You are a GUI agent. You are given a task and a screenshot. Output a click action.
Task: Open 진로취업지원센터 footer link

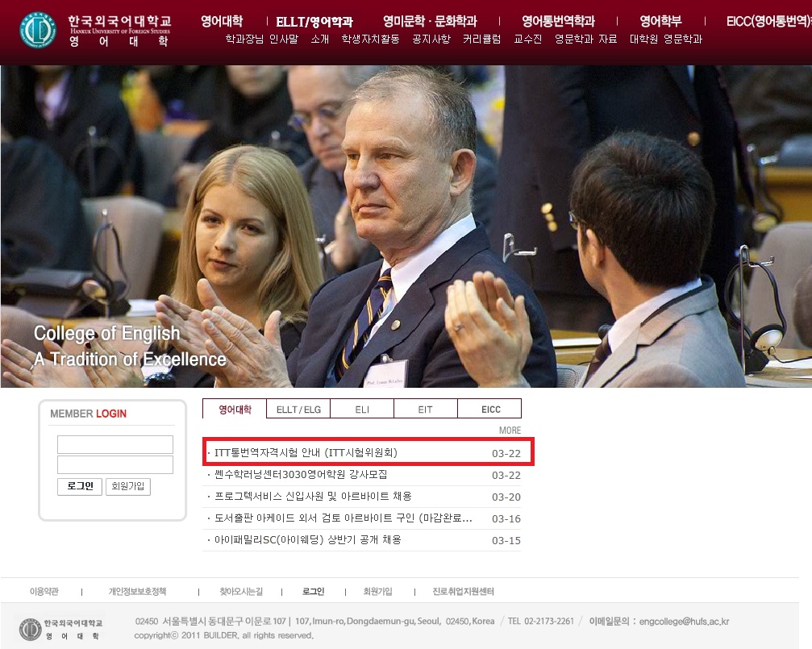[x=463, y=592]
